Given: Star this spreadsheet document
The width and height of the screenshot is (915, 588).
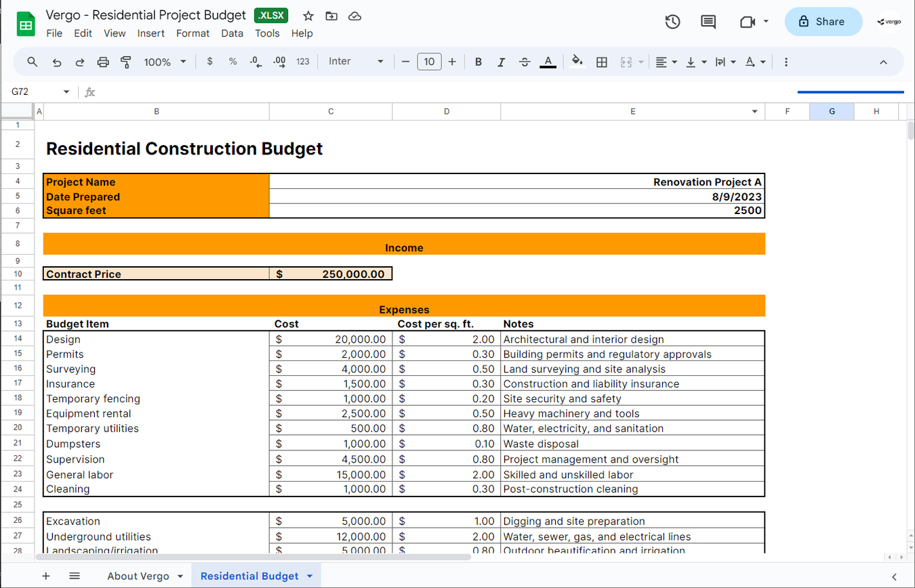Looking at the screenshot, I should pyautogui.click(x=308, y=16).
